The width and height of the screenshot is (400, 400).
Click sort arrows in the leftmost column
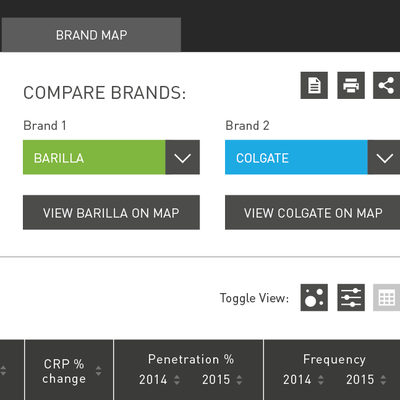3,371
